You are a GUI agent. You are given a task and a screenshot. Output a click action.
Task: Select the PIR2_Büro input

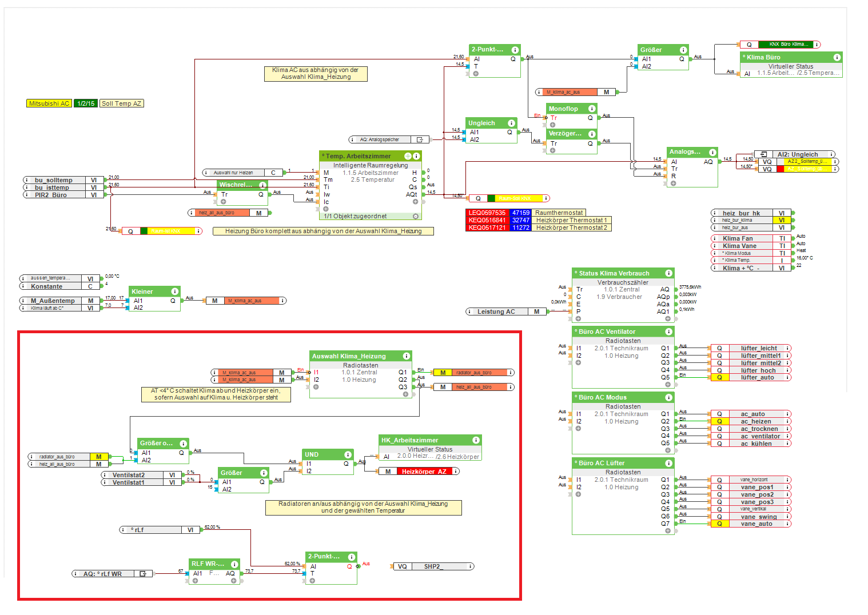[x=63, y=195]
